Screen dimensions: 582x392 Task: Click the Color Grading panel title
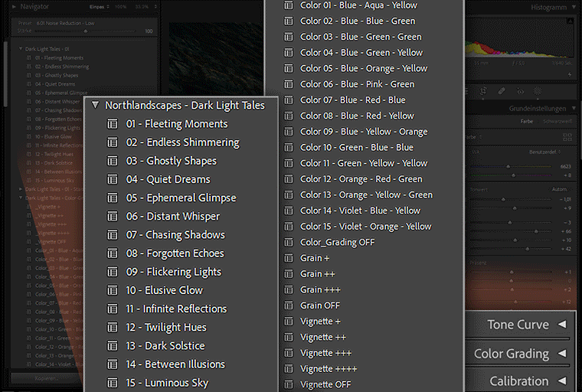[x=512, y=354]
